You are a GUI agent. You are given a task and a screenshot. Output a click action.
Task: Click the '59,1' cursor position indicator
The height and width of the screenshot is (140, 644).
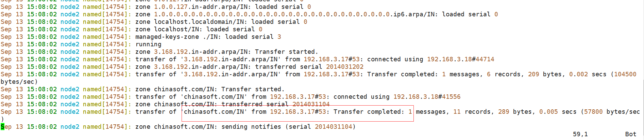pos(580,134)
